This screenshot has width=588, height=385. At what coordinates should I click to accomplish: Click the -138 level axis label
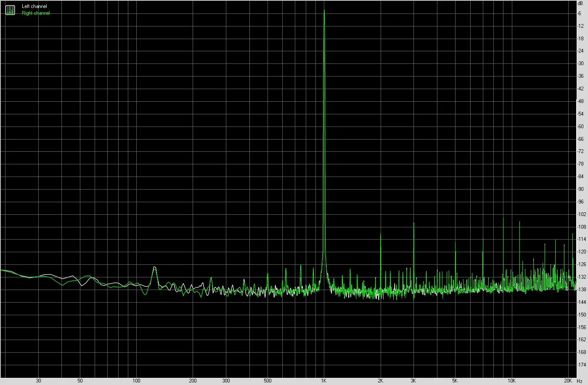point(581,290)
